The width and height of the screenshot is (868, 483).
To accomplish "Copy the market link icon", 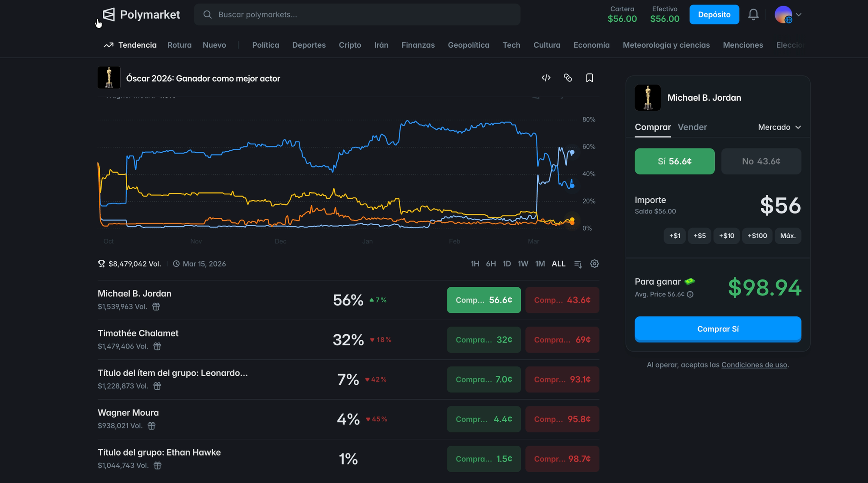I will pos(568,78).
